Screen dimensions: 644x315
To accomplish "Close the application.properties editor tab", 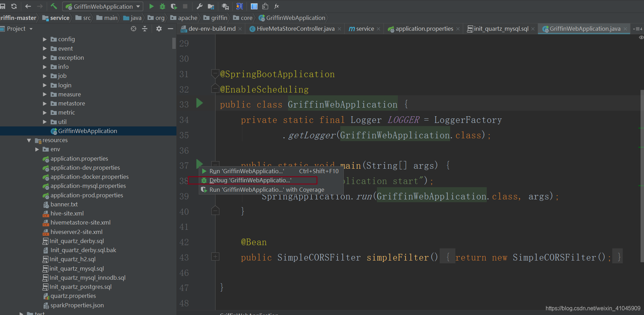I will pyautogui.click(x=458, y=29).
